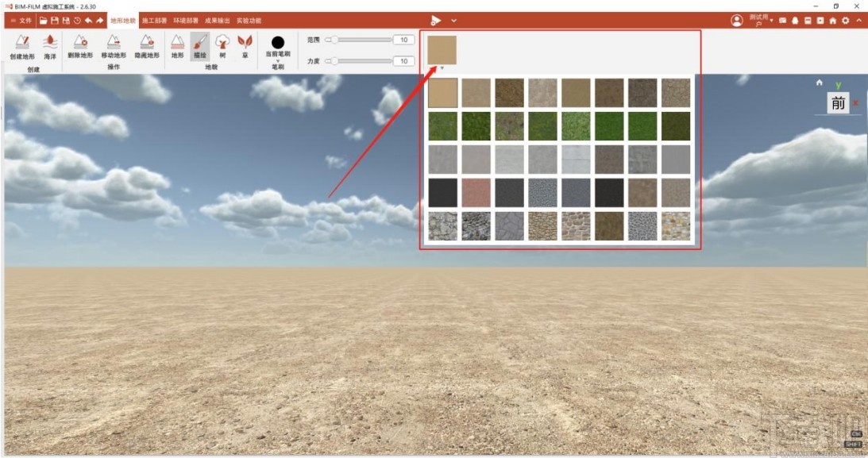Screen dimensions: 868x458
Task: Choose the tan stone wall texture in bottom row
Action: tap(542, 225)
